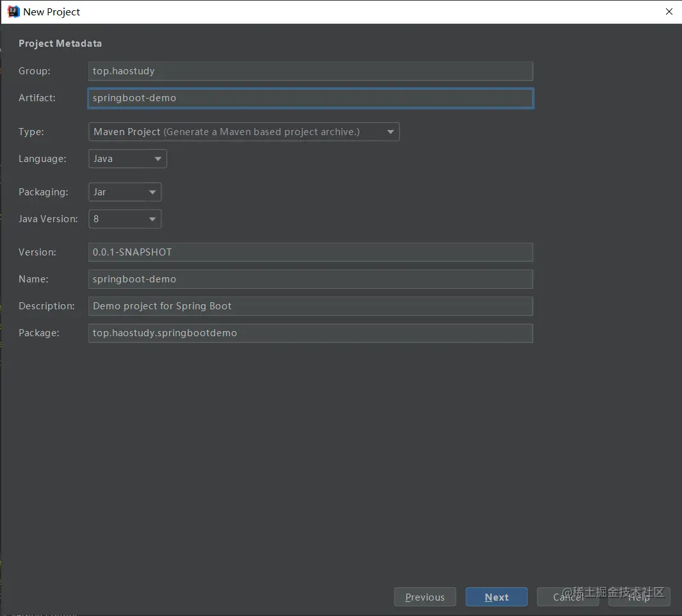Go back with the Previous button
The width and height of the screenshot is (682, 616).
coord(425,597)
